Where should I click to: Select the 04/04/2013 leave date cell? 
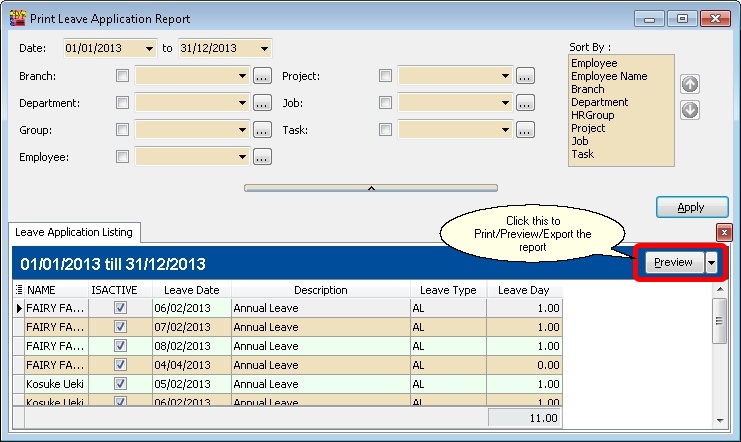point(192,364)
